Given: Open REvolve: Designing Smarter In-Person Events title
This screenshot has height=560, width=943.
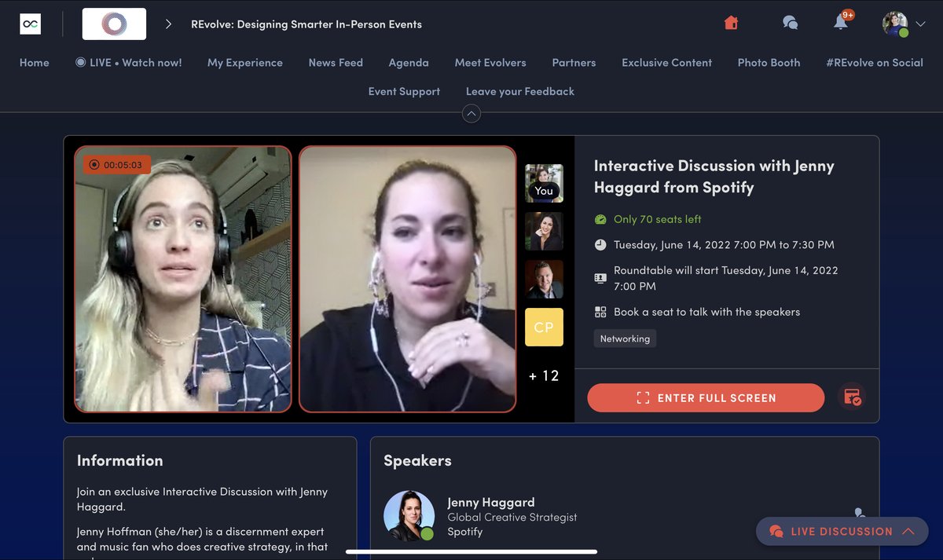Looking at the screenshot, I should point(306,24).
